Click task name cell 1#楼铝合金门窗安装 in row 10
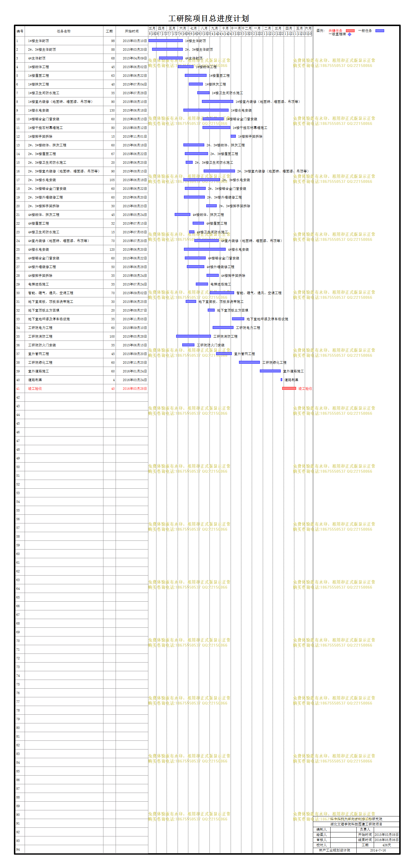Screen dimensions: 414x868 pyautogui.click(x=64, y=119)
